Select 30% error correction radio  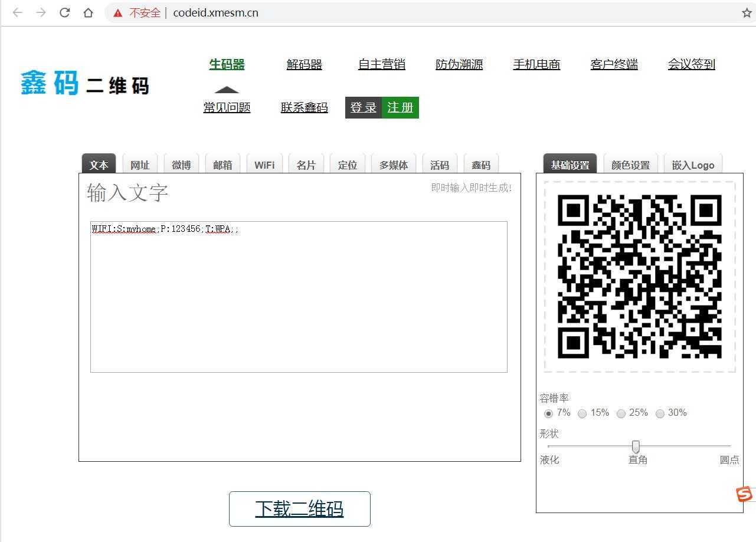(660, 413)
